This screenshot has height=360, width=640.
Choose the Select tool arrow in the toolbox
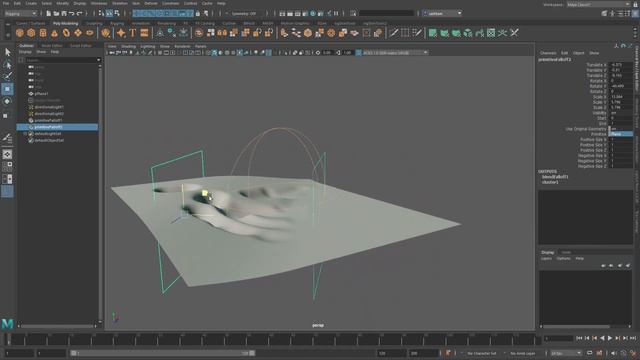point(7,52)
